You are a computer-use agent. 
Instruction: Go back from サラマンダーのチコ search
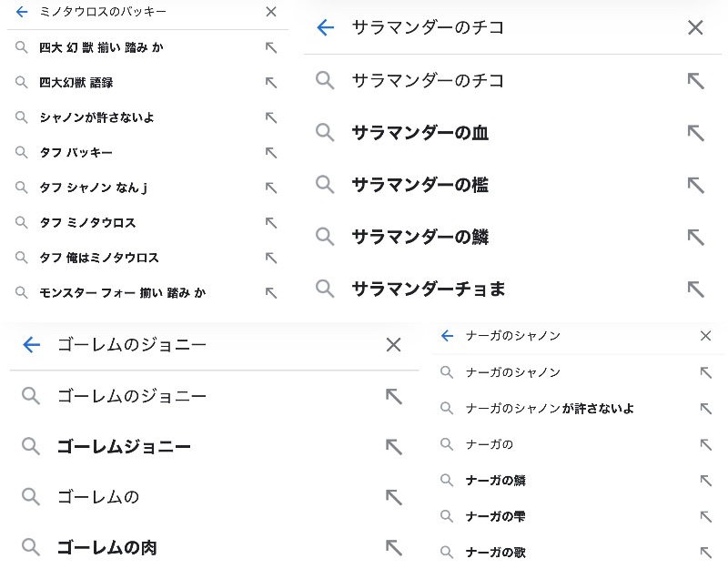point(325,27)
